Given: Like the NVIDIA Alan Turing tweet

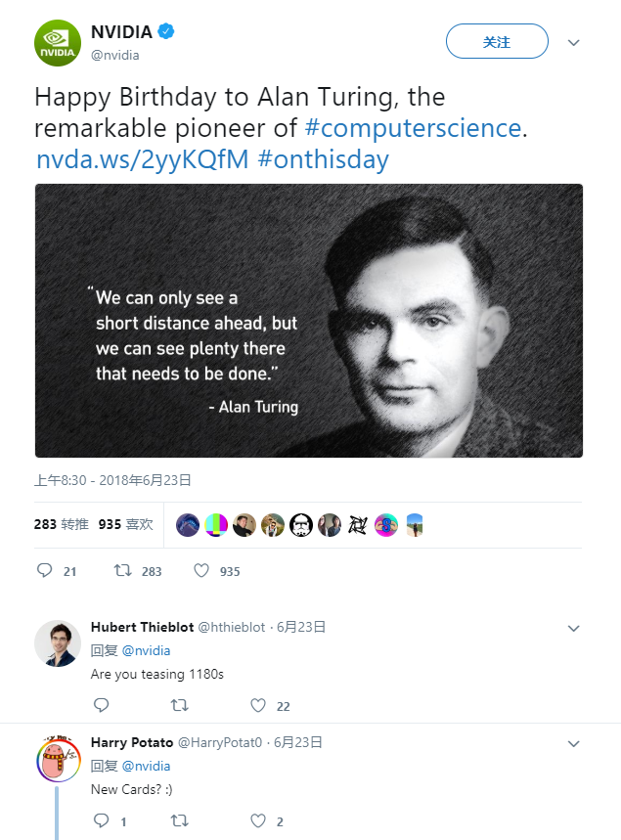Looking at the screenshot, I should tap(200, 570).
